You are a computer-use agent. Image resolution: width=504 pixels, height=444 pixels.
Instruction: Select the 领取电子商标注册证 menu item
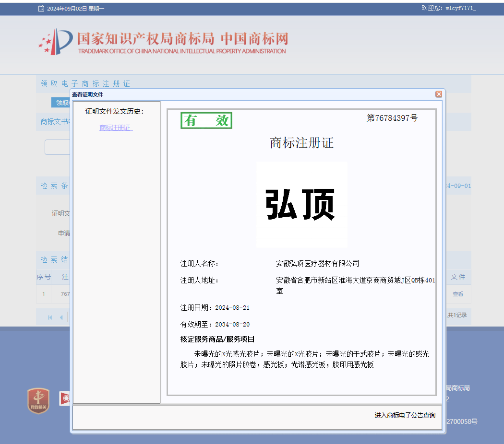[84, 83]
